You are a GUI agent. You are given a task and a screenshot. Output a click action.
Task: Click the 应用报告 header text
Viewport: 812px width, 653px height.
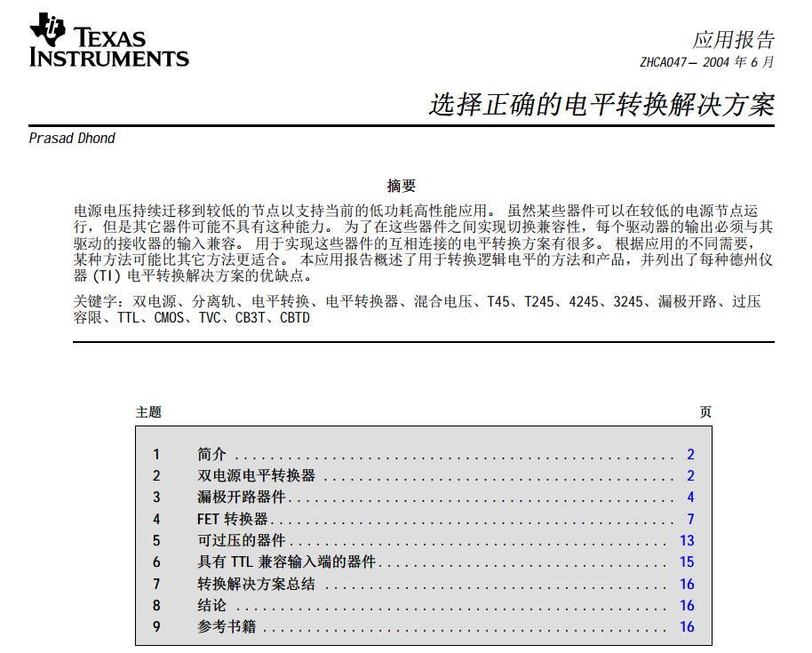pos(733,40)
